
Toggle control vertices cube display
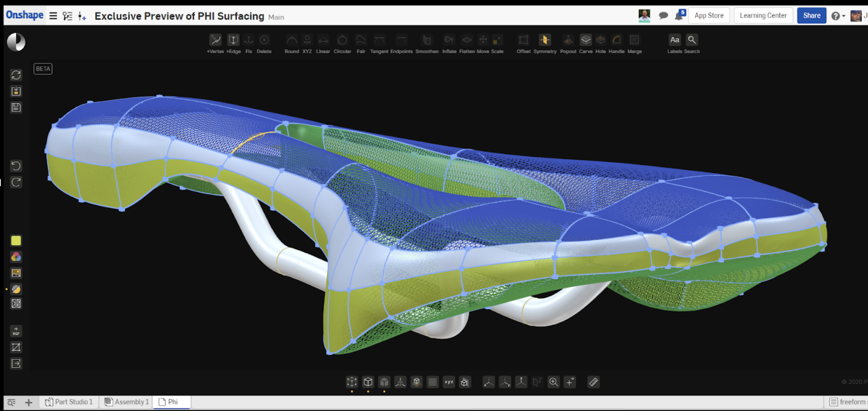[x=352, y=382]
